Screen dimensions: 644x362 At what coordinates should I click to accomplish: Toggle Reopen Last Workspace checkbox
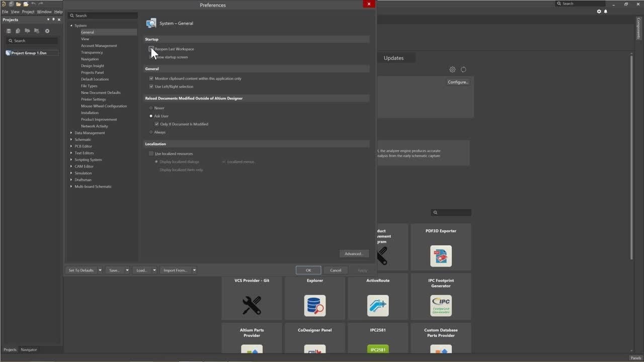(151, 49)
